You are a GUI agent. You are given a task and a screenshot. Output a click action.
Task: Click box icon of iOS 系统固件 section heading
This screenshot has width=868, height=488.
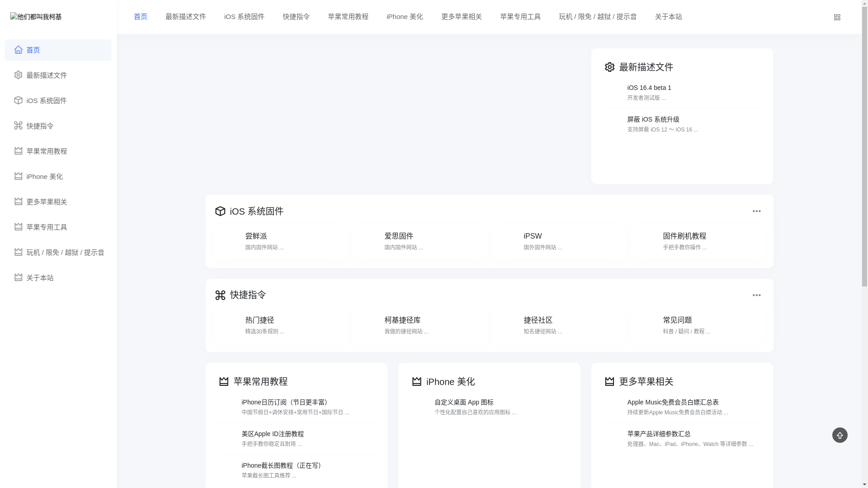(x=220, y=211)
